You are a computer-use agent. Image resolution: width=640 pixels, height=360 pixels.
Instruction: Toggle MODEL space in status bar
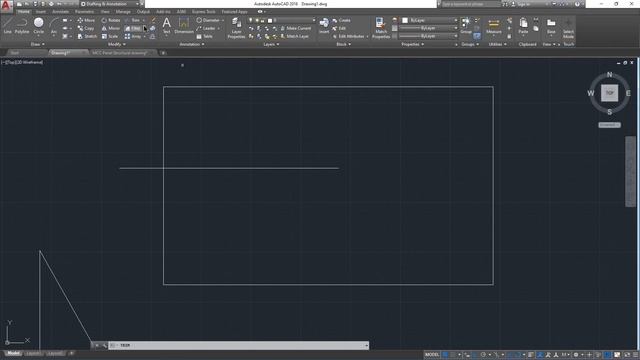click(x=431, y=355)
